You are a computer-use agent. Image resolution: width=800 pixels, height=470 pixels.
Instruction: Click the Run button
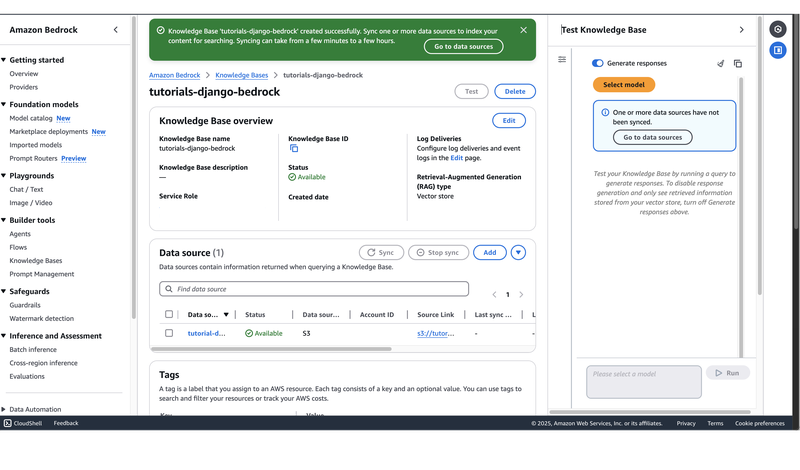point(728,373)
